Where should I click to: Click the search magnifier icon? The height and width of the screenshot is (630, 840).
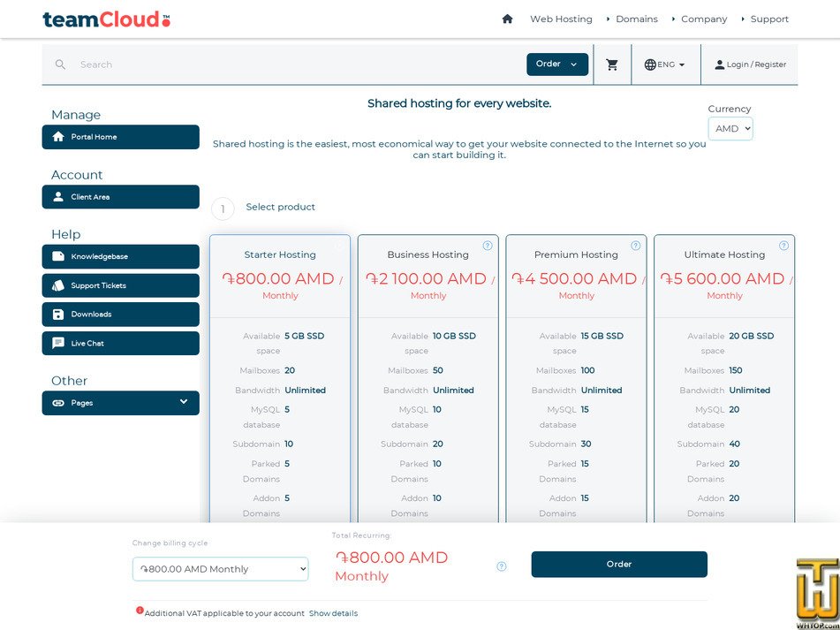coord(61,65)
